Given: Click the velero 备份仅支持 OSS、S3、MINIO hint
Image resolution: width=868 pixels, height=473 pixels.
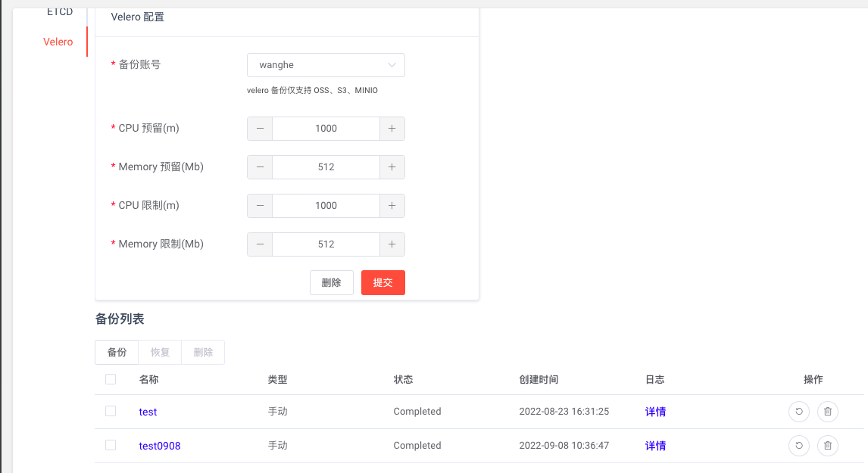Looking at the screenshot, I should click(312, 90).
